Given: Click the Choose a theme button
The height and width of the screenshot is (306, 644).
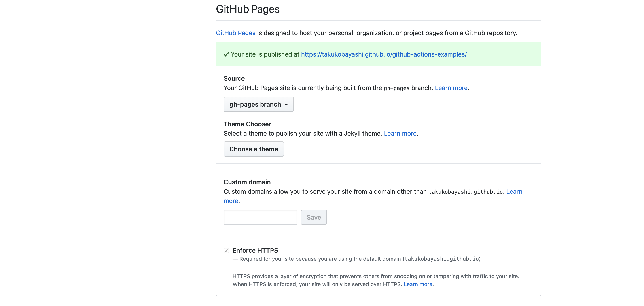Looking at the screenshot, I should pyautogui.click(x=253, y=149).
